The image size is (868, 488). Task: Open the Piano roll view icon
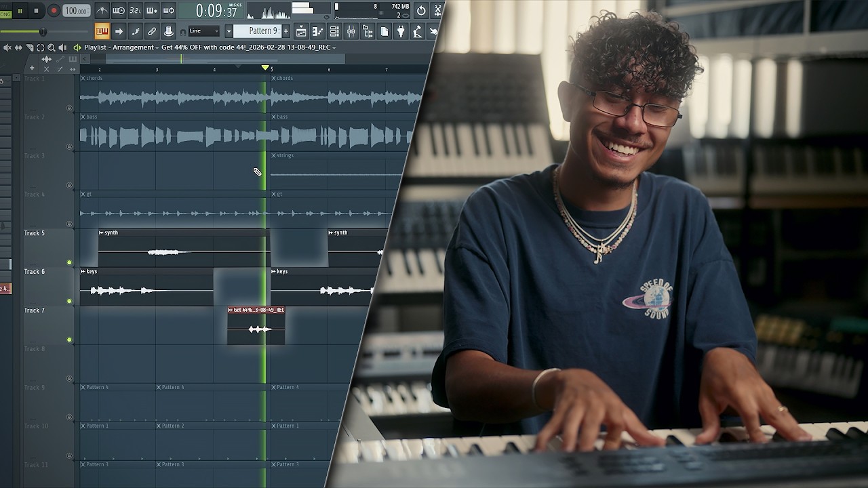point(317,31)
